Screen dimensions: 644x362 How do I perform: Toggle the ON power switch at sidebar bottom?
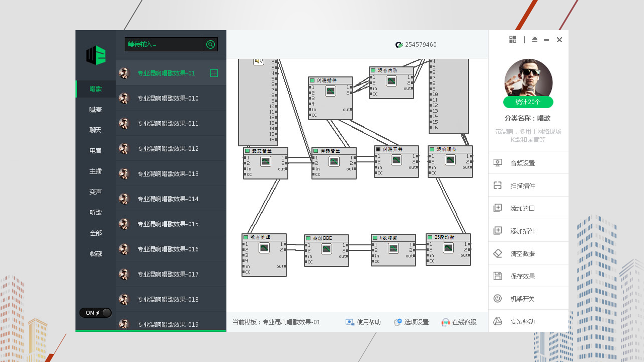click(95, 312)
